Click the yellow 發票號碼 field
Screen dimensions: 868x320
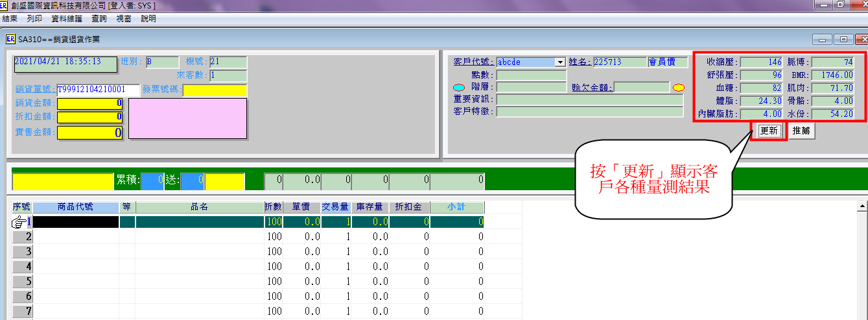point(215,90)
